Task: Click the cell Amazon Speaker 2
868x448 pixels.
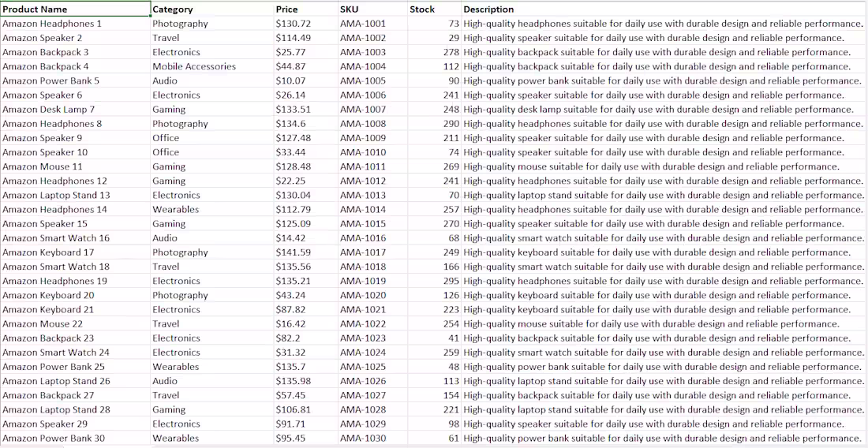Action: tap(75, 38)
